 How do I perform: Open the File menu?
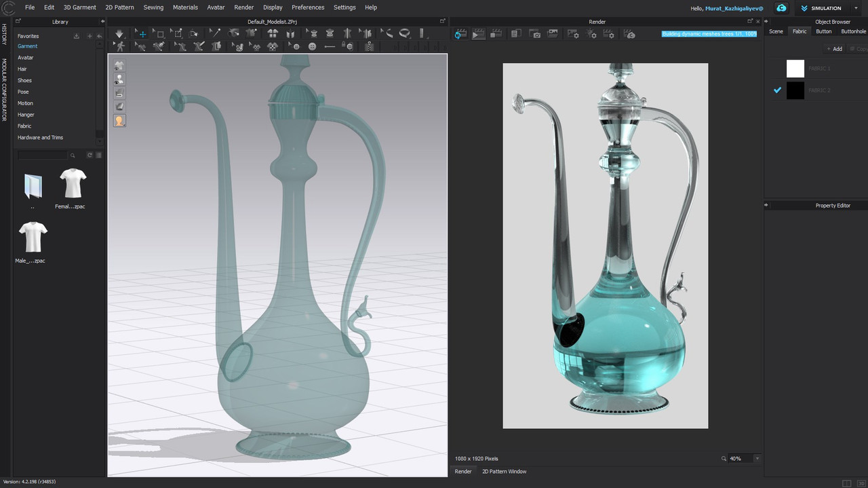[x=30, y=7]
